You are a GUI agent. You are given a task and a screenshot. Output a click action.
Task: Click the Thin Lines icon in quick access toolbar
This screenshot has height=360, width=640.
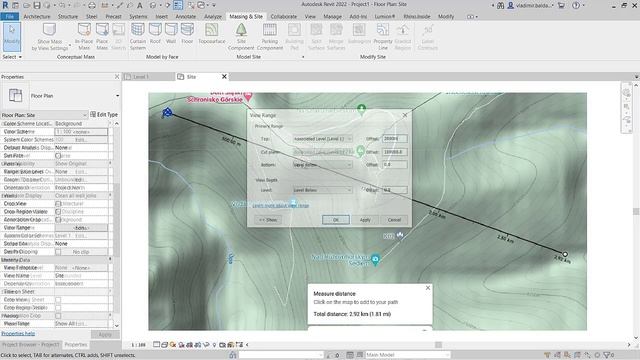coord(178,5)
